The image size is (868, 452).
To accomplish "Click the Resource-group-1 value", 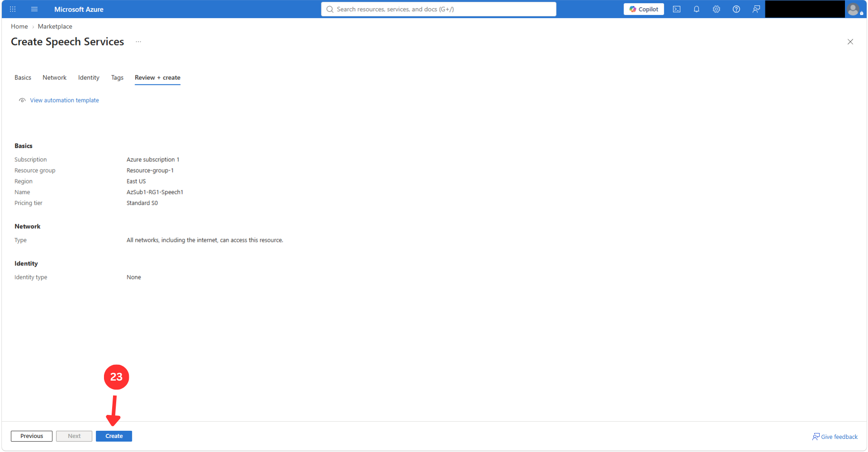I will click(150, 170).
